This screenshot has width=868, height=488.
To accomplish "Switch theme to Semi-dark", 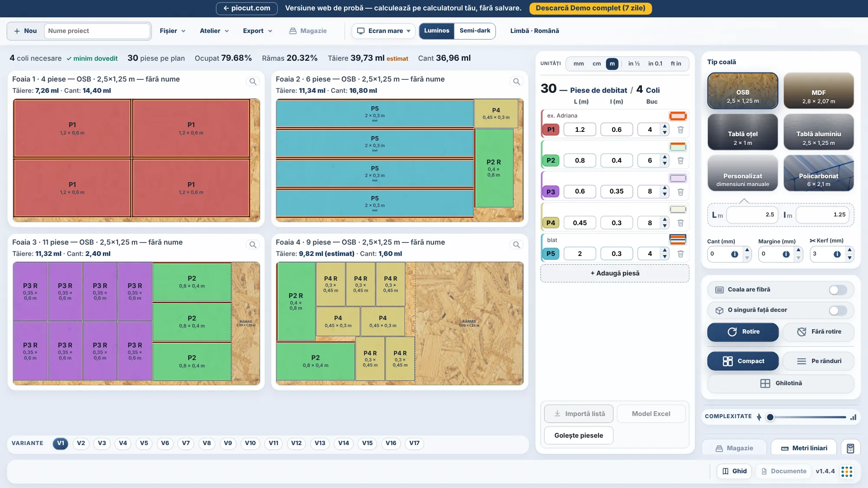I will coord(475,31).
